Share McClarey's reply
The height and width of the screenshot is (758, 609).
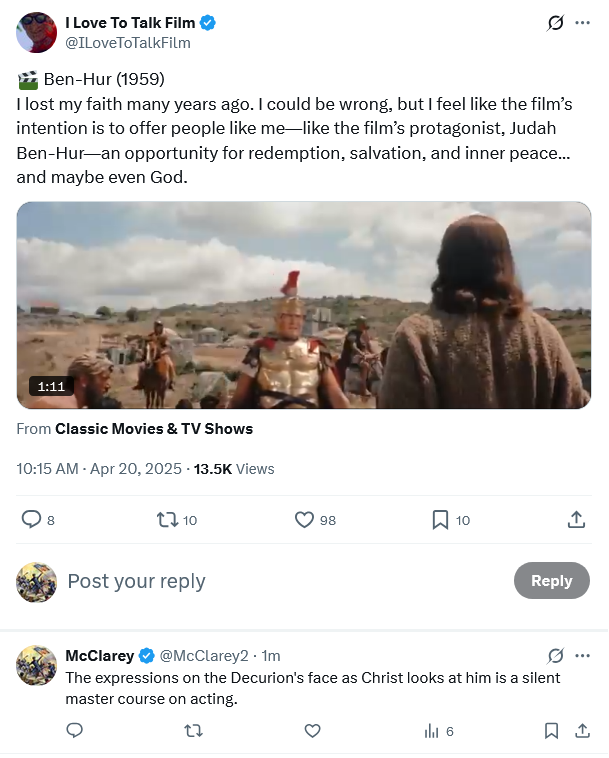pos(583,731)
